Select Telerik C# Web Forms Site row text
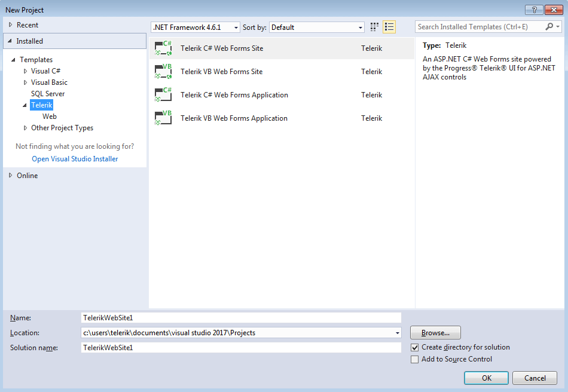Screen dimensions: 568x392 pyautogui.click(x=222, y=48)
